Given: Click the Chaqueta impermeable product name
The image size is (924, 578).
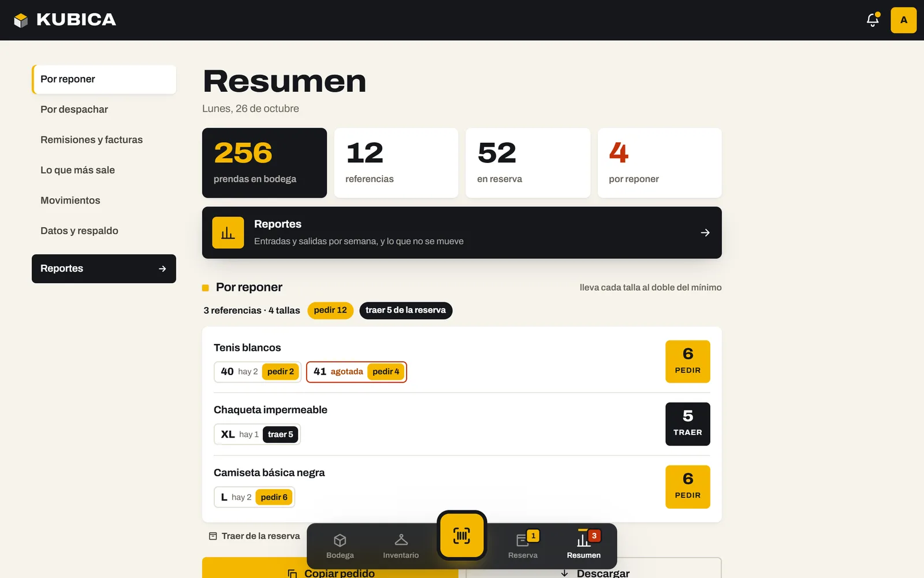Looking at the screenshot, I should coord(270,410).
